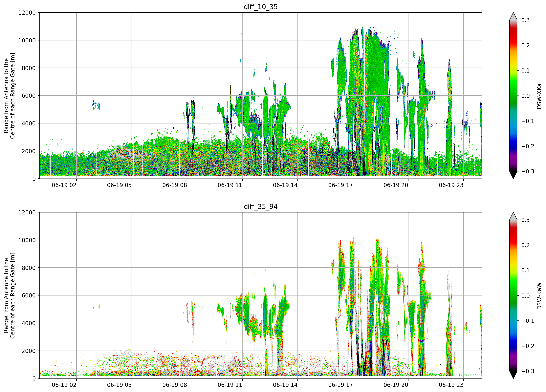Select the 6000 y-tick label of diff_35_94
The image size is (546, 392).
click(x=29, y=295)
